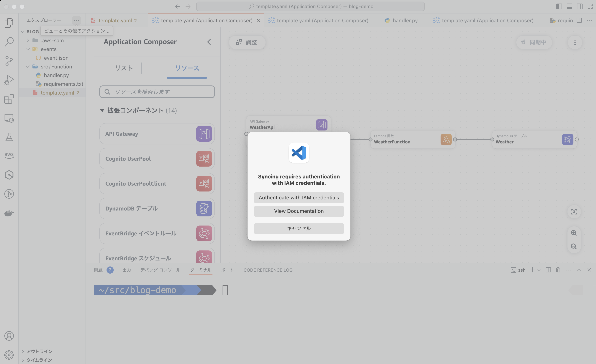596x364 pixels.
Task: Focus the リソースを検索します search field
Action: tap(157, 92)
